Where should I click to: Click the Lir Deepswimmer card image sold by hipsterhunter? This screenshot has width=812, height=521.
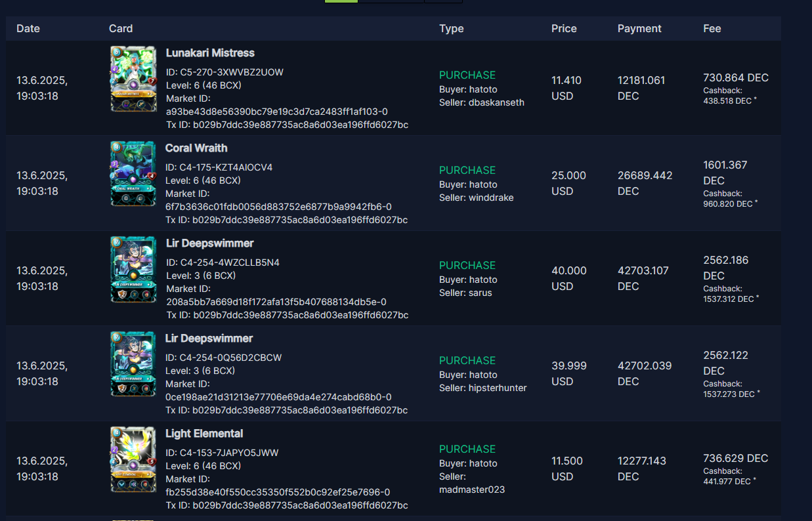pyautogui.click(x=133, y=364)
